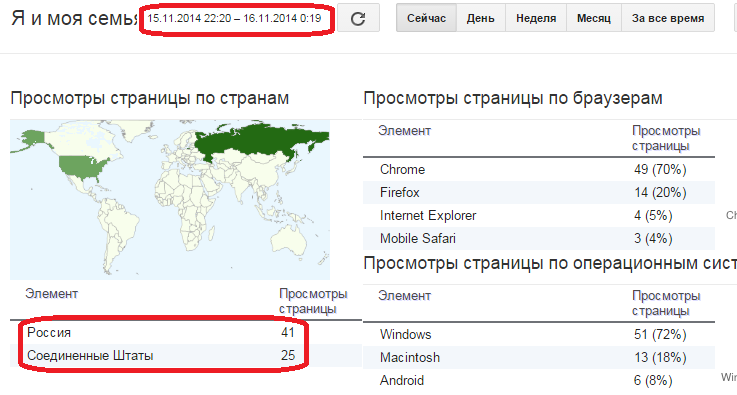Click the 6 (8%) Android pageviews value
Image resolution: width=737 pixels, height=395 pixels.
(x=653, y=380)
